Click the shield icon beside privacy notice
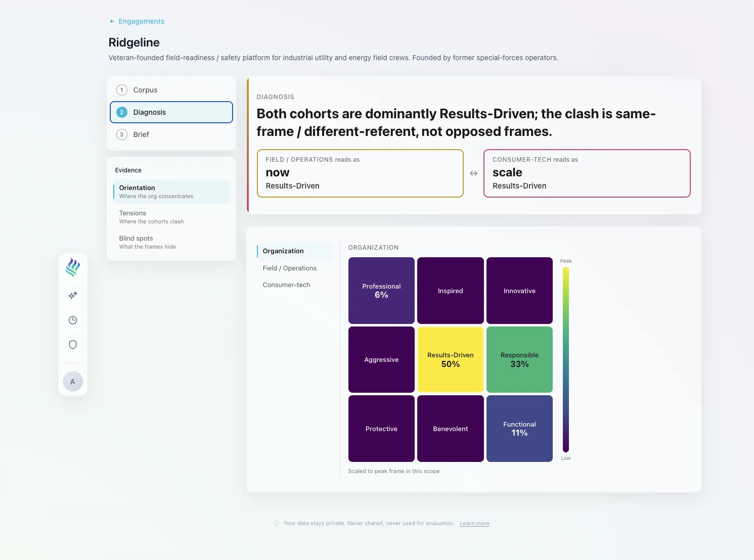 (x=277, y=523)
